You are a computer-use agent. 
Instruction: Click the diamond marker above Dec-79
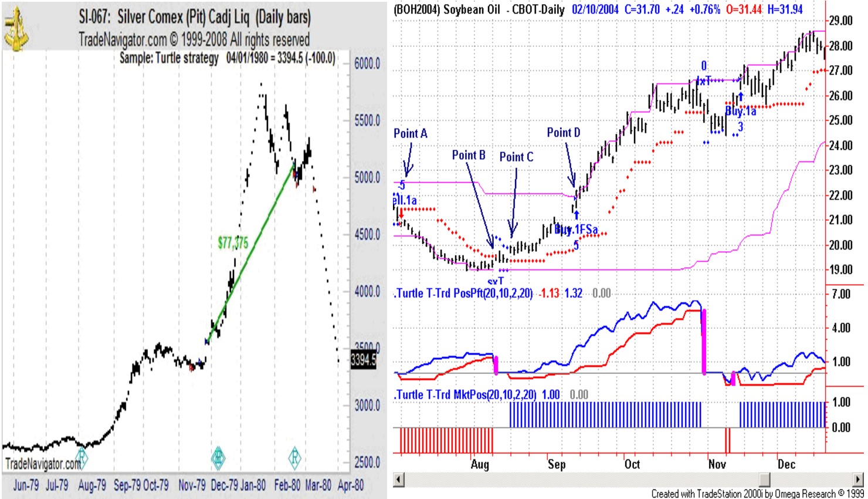point(218,457)
